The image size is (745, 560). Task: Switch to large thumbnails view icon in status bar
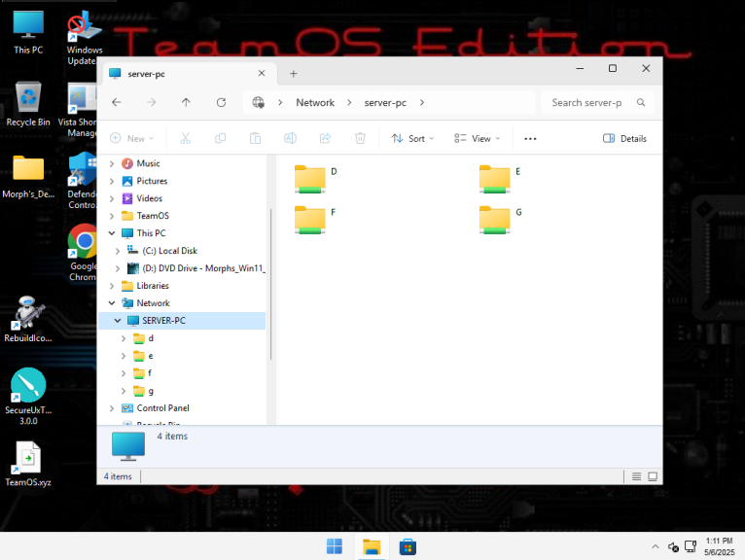653,476
